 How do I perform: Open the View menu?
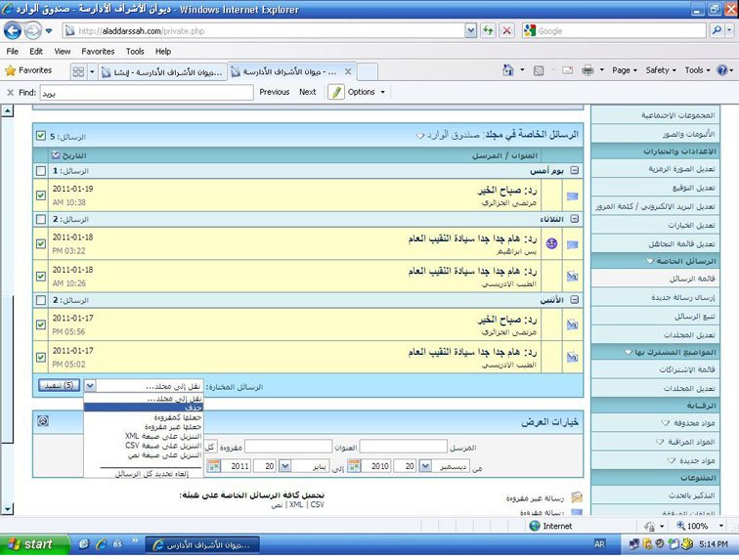tap(63, 52)
